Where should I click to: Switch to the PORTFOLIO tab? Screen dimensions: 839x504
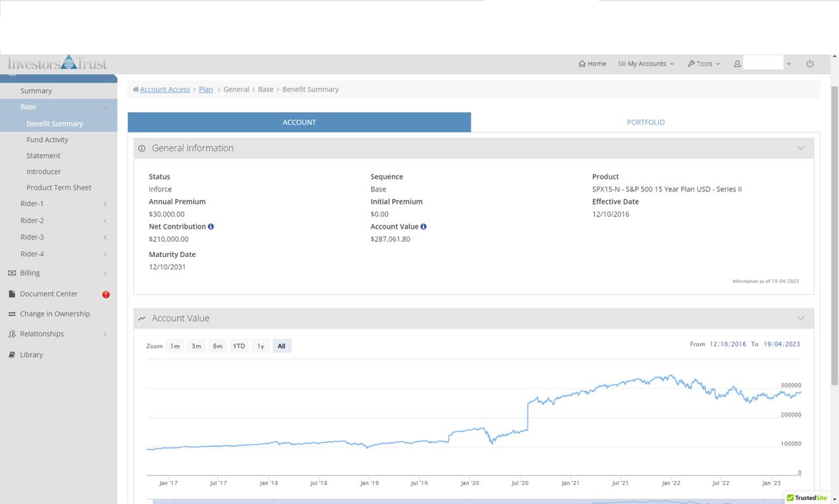tap(645, 123)
